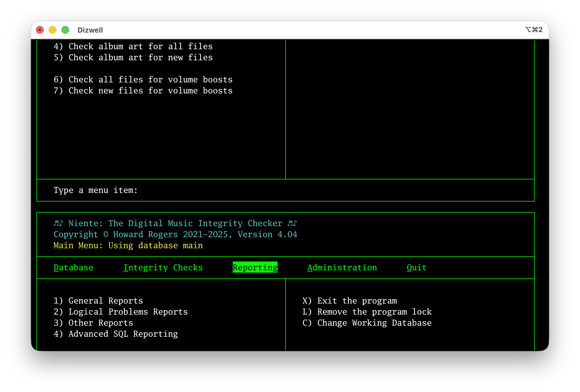580x392 pixels.
Task: Select Check album art for all files
Action: coord(133,46)
